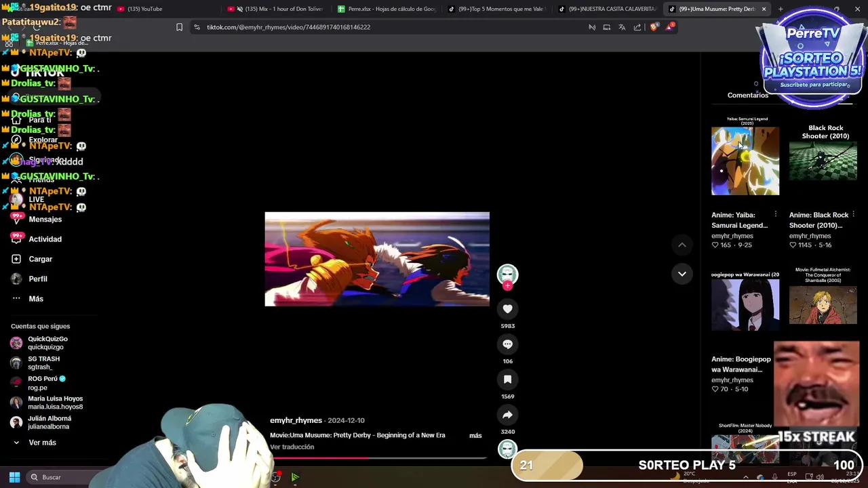The width and height of the screenshot is (868, 488).
Task: Switch to '1 hour of Don Toliver' tab
Action: [276, 9]
